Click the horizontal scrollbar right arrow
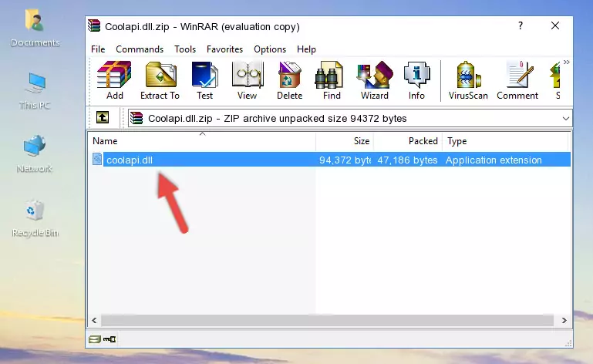Image resolution: width=593 pixels, height=364 pixels. tap(564, 321)
